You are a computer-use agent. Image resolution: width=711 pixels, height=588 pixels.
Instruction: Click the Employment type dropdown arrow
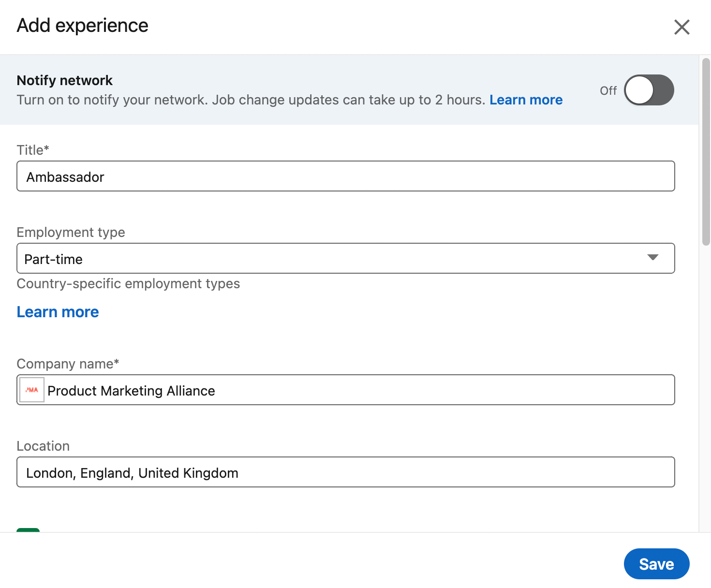click(x=653, y=257)
